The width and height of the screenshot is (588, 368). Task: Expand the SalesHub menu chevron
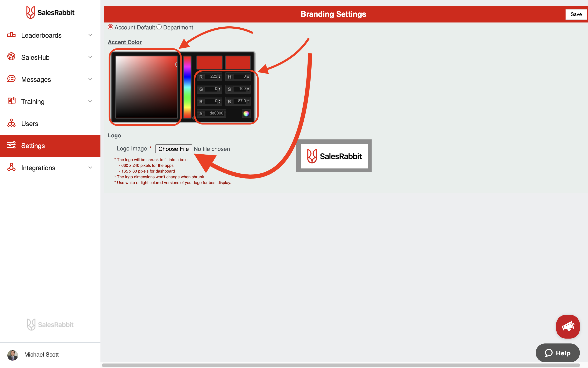pyautogui.click(x=90, y=57)
